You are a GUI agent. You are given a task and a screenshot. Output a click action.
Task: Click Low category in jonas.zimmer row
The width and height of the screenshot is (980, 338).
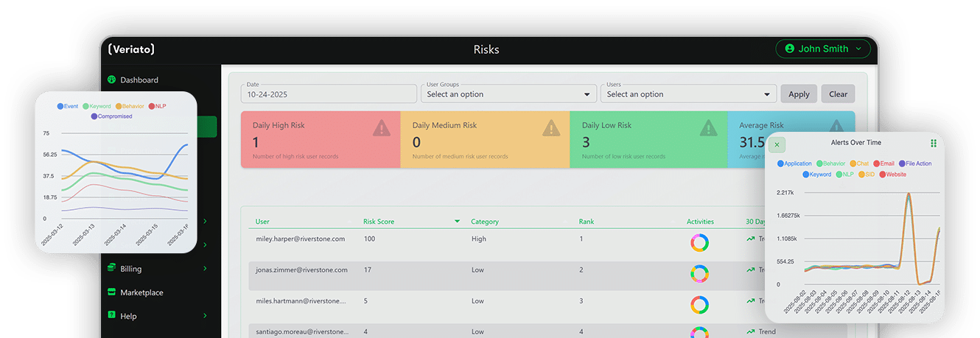[478, 270]
